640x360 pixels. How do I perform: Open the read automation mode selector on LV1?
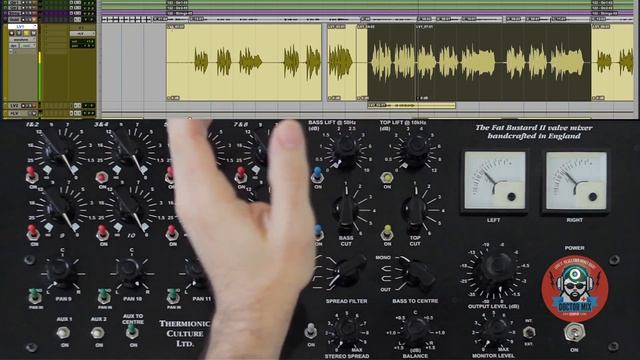coord(28,46)
